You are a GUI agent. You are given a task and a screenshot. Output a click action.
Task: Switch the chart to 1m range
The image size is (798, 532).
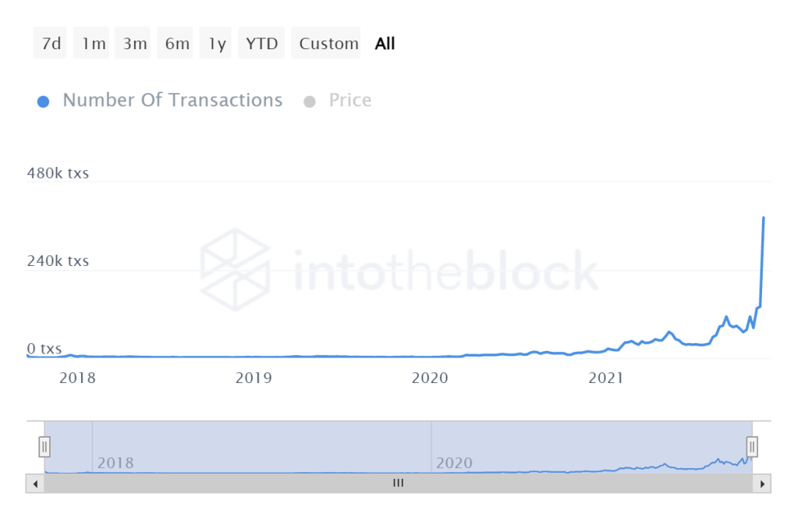click(93, 44)
